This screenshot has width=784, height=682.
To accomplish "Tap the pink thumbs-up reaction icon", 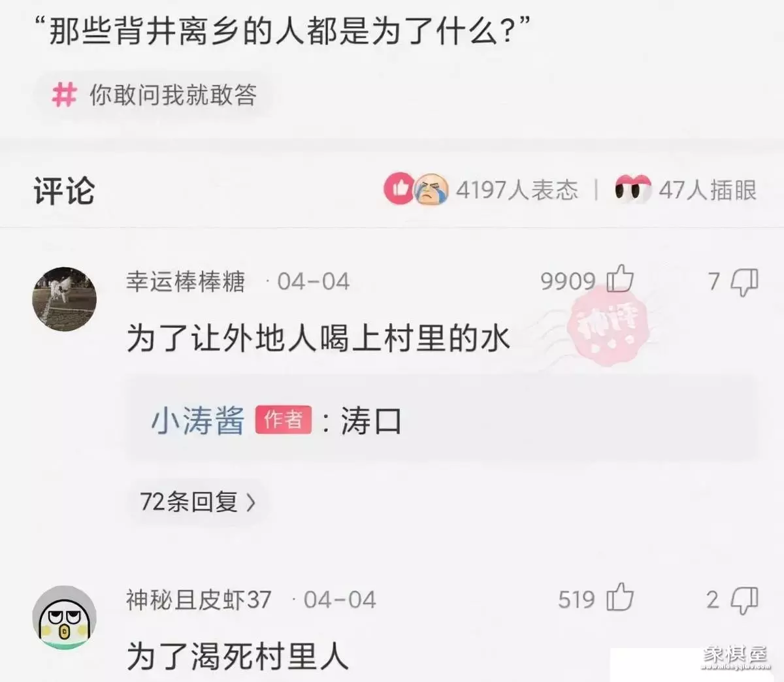I will point(399,189).
